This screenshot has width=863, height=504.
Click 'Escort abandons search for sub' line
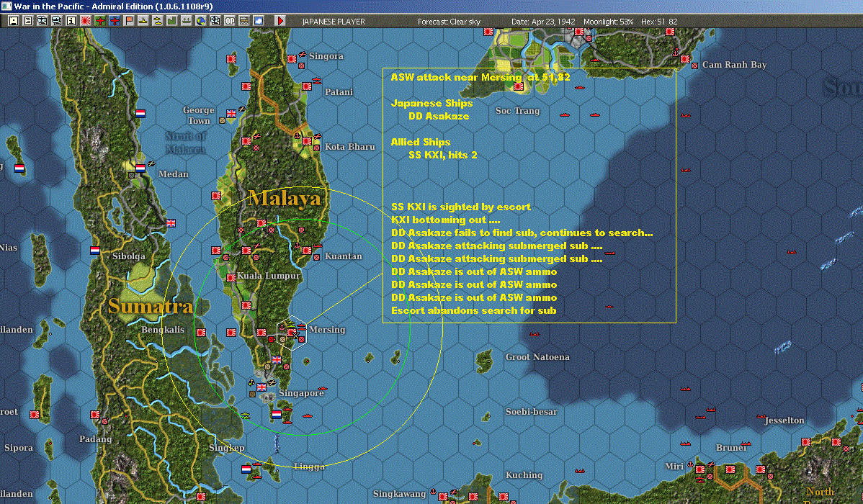[473, 311]
